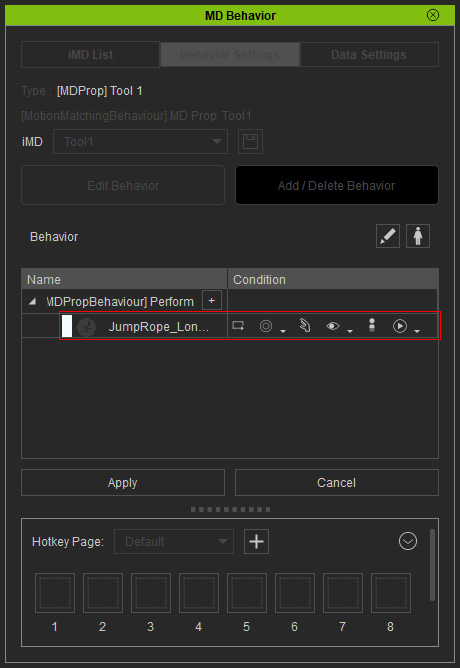Viewport: 460px width, 668px height.
Task: Collapse the MDPropBehaviour Perform tree node
Action: coord(32,302)
